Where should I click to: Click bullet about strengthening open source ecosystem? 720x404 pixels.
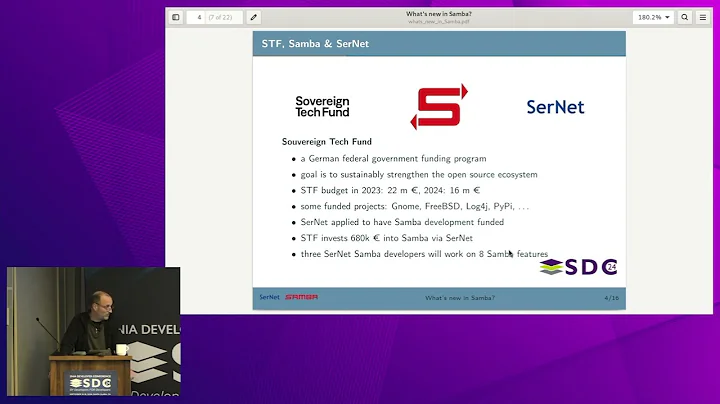pyautogui.click(x=419, y=174)
